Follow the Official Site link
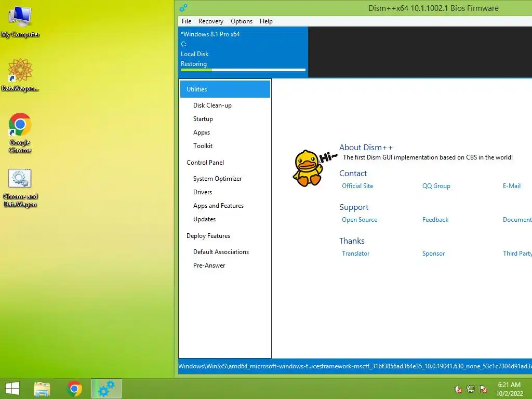Viewport: 532px width, 399px height. click(x=357, y=186)
